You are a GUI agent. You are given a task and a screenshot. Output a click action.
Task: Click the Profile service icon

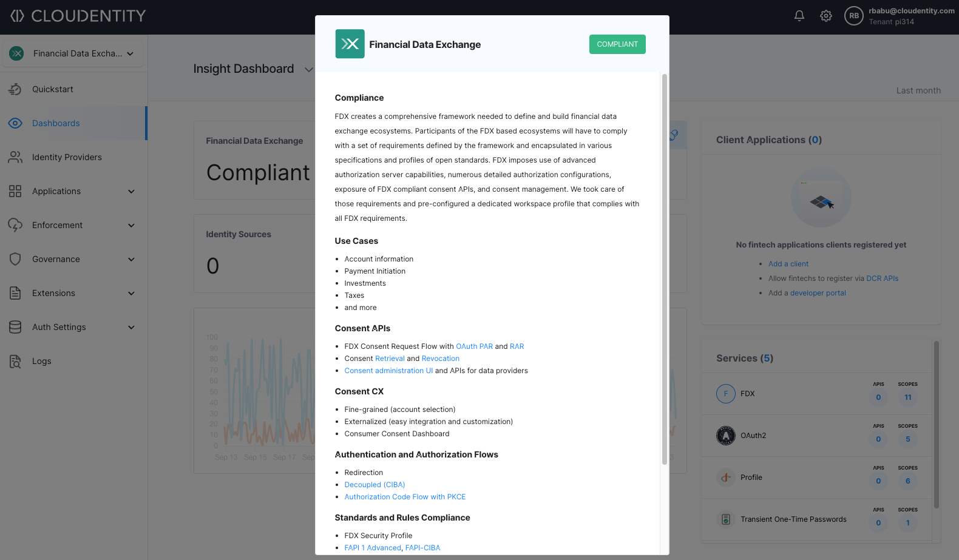coord(726,477)
